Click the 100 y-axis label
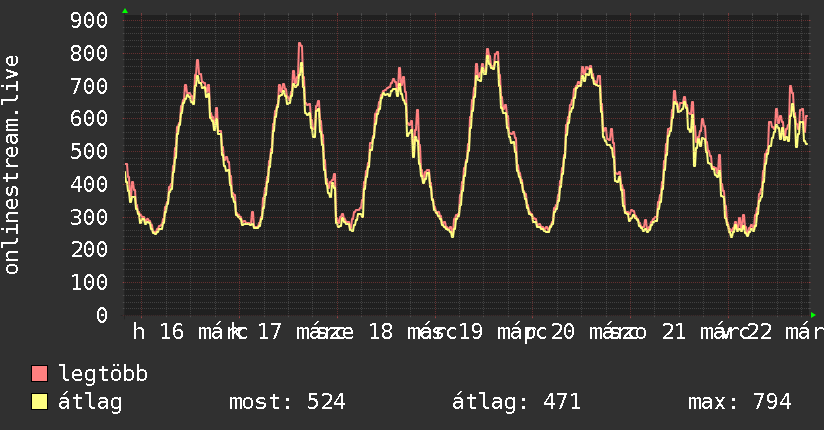The image size is (824, 430). point(89,282)
